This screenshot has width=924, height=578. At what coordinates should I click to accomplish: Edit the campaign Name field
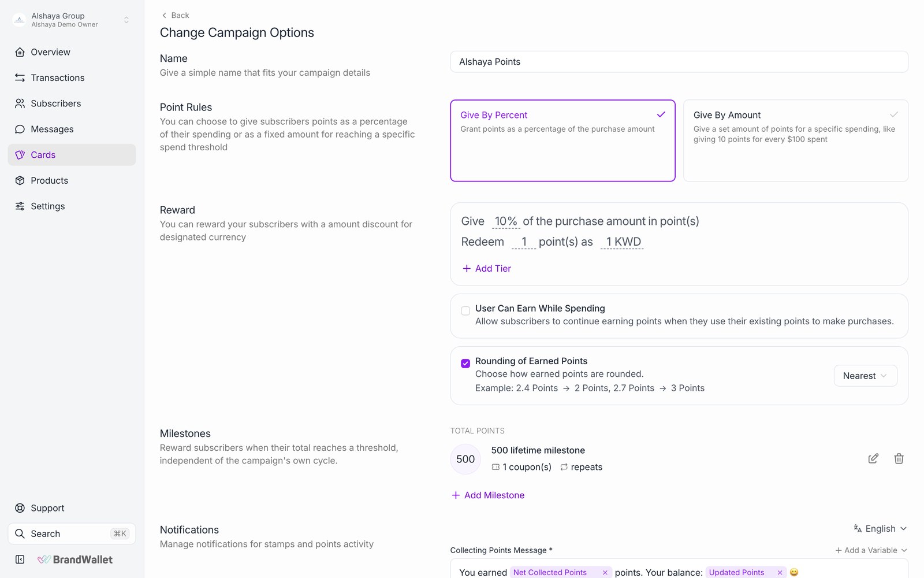pyautogui.click(x=679, y=62)
